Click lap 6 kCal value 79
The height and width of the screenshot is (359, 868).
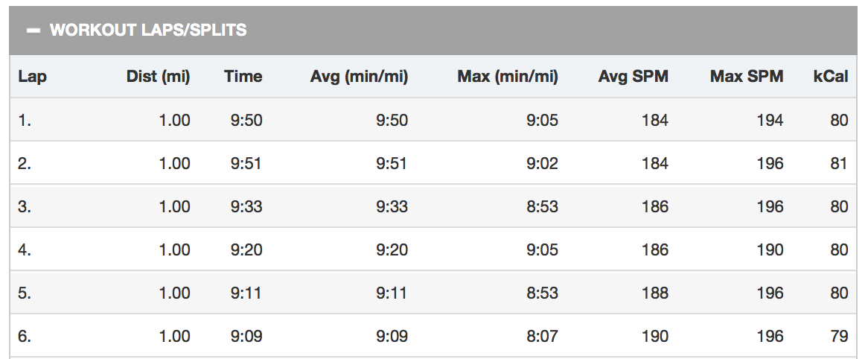point(839,337)
